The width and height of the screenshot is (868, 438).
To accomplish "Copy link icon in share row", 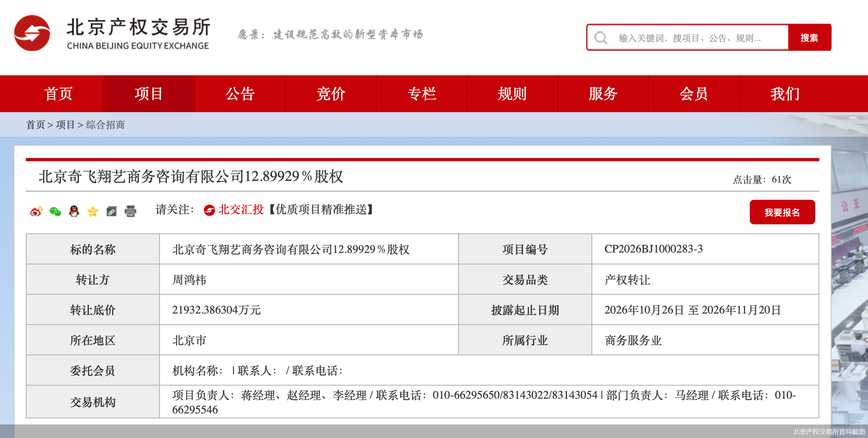I will tap(112, 211).
